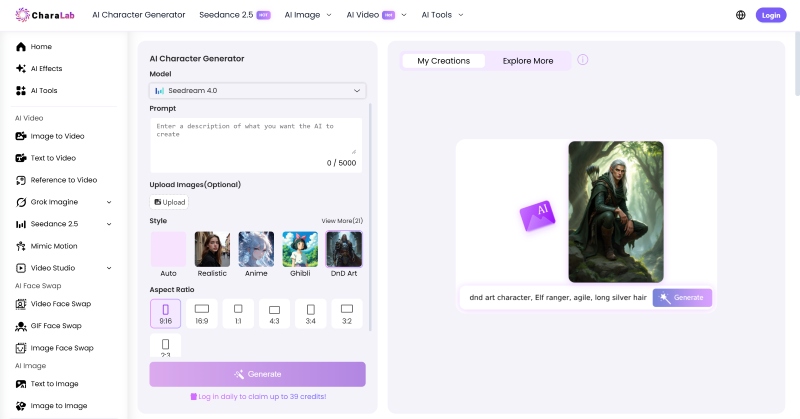Switch to the Explore More tab

(x=528, y=61)
